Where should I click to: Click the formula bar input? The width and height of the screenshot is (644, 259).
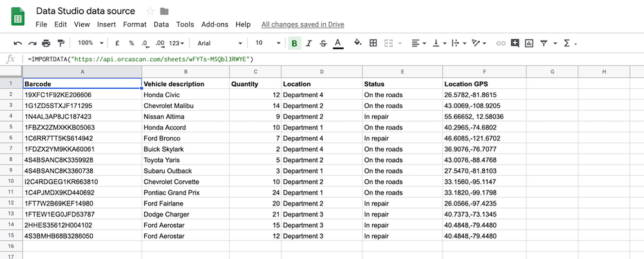tap(322, 59)
